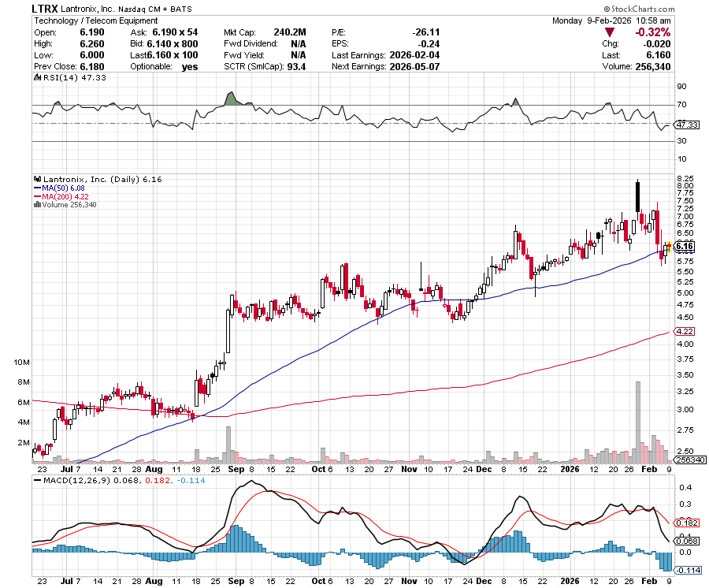Viewport: 709px width, 588px height.
Task: Click the ©StockCharts.com attribution
Action: pos(639,9)
